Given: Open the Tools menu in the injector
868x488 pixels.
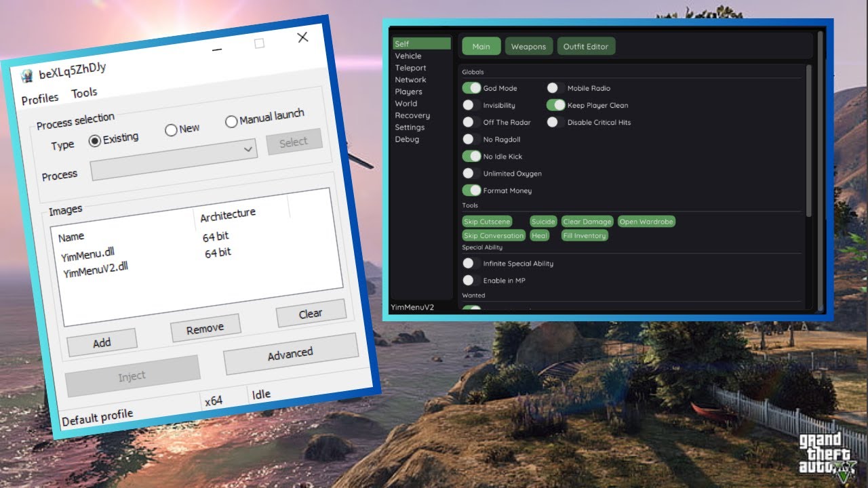Looking at the screenshot, I should pos(85,93).
